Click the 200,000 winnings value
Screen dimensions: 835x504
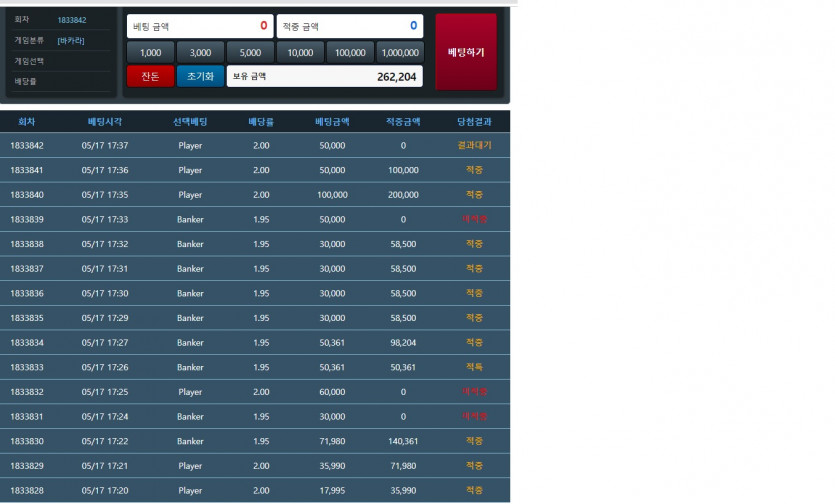(x=403, y=194)
